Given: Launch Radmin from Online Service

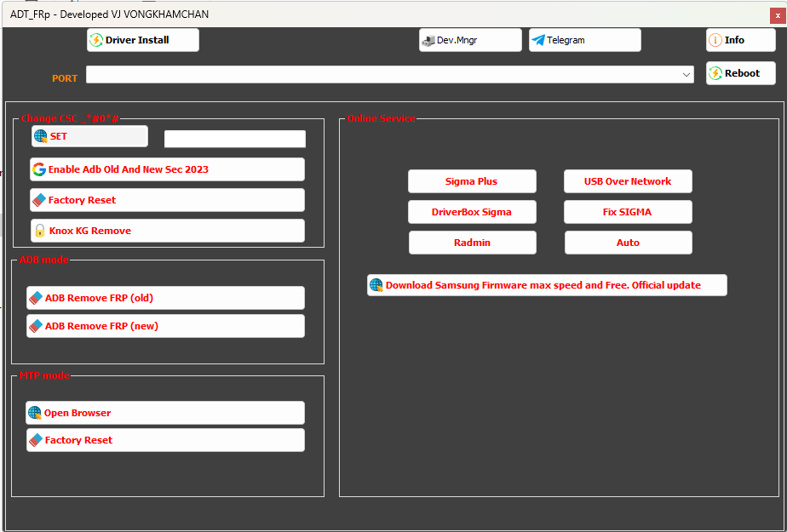Looking at the screenshot, I should coord(473,243).
